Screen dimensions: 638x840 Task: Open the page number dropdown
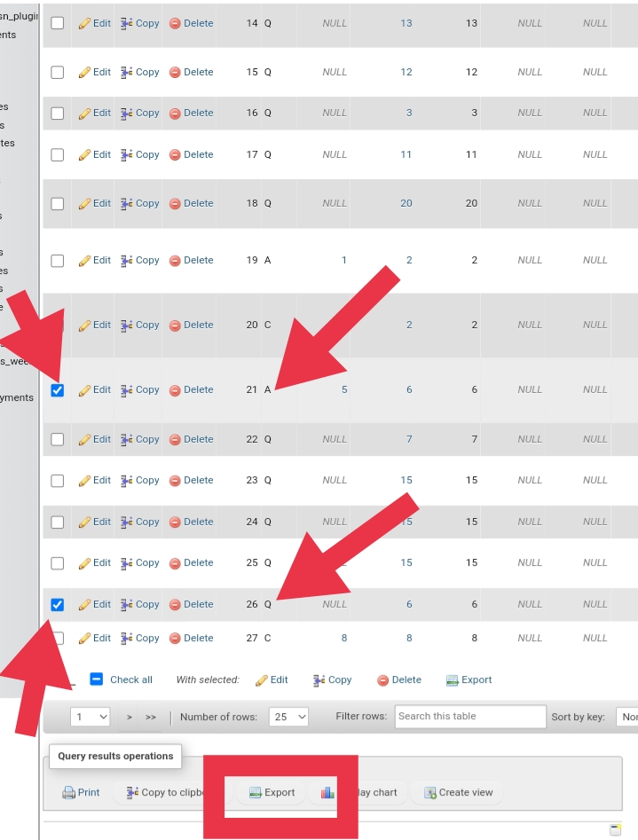click(x=91, y=717)
